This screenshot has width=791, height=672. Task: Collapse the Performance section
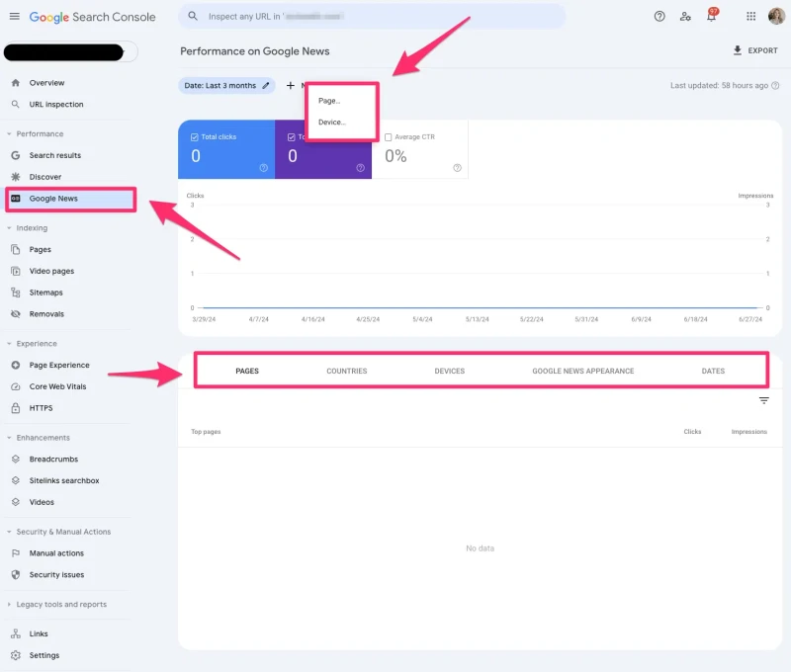click(x=9, y=134)
